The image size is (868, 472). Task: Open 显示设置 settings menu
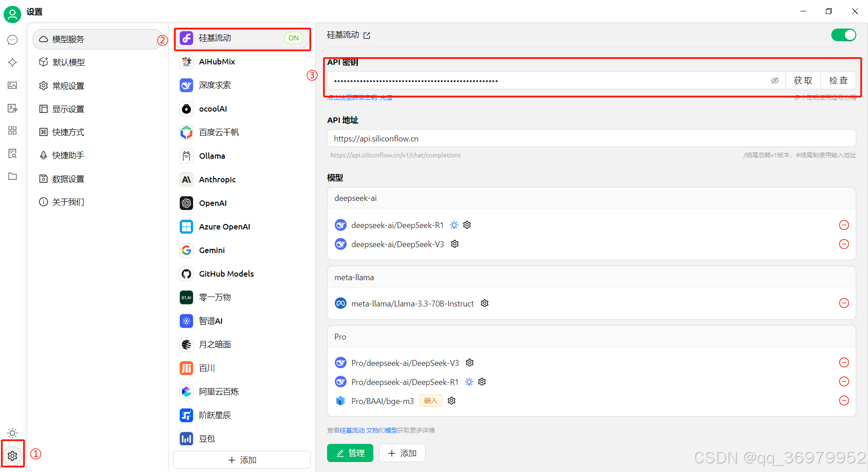point(98,109)
